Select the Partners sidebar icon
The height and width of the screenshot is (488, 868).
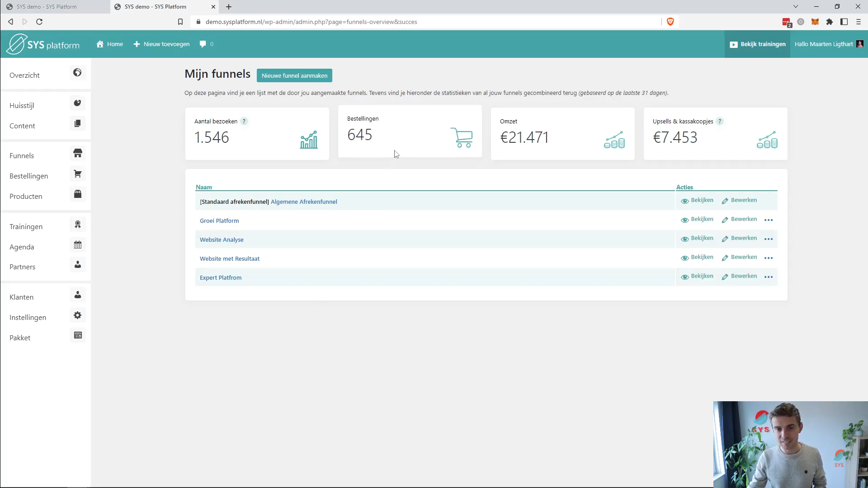pyautogui.click(x=77, y=265)
